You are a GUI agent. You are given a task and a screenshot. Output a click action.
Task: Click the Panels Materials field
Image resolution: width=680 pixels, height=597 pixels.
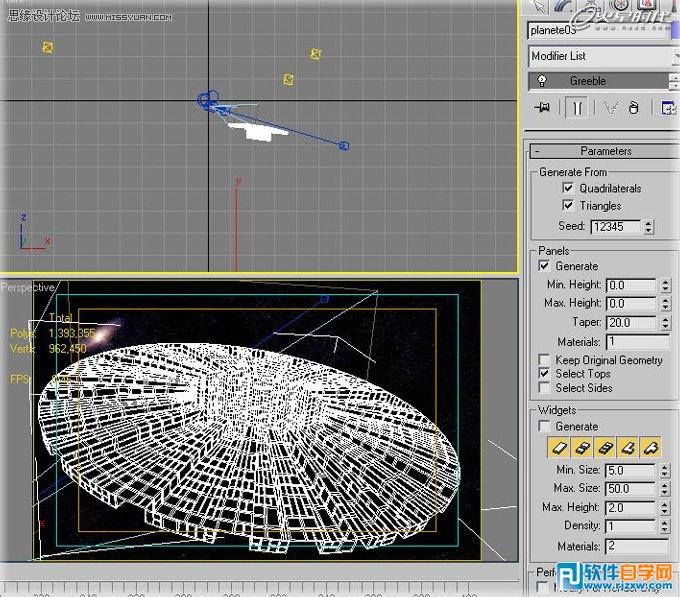638,342
